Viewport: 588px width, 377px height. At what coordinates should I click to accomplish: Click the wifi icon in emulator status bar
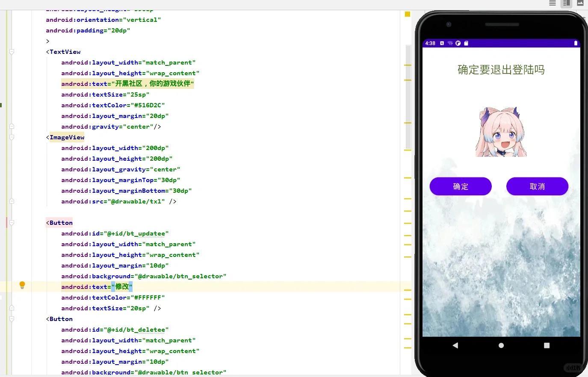click(x=449, y=43)
